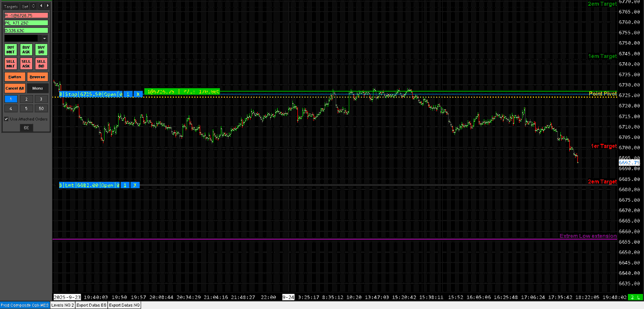Viewport: 644px width, 309px height.
Task: Open the C tab in trade window
Action: tap(33, 6)
